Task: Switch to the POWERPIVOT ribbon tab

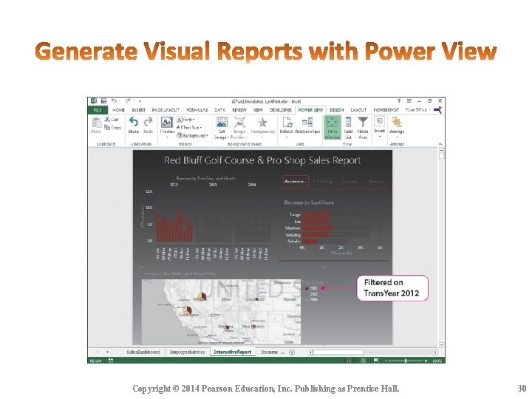Action: (386, 110)
